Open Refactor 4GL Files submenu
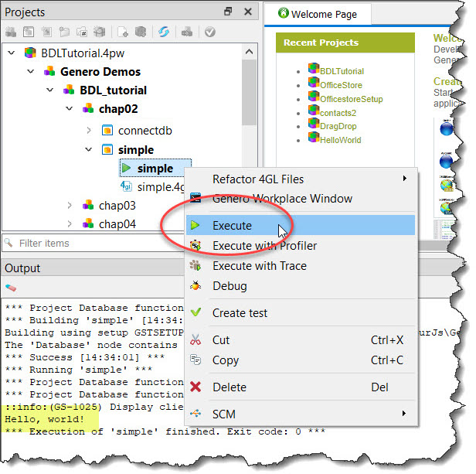 click(x=301, y=179)
